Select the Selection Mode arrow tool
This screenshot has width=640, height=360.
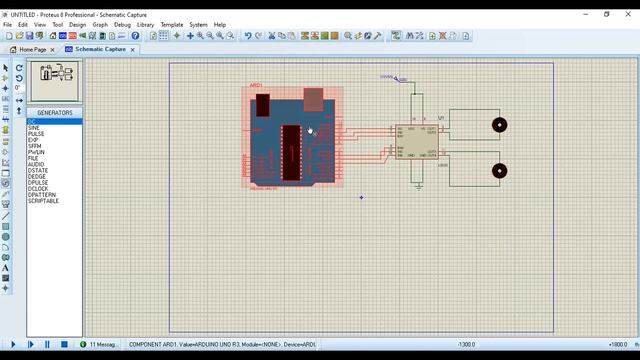click(x=5, y=68)
